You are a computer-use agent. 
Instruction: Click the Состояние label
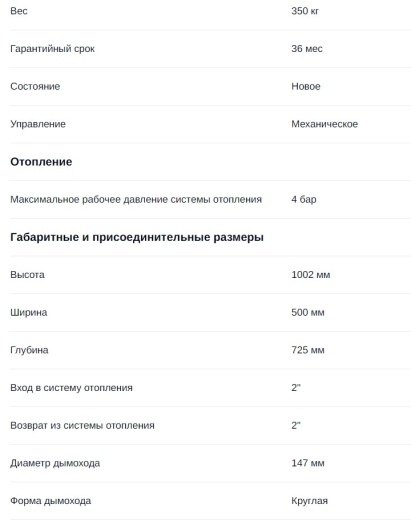[x=35, y=86]
